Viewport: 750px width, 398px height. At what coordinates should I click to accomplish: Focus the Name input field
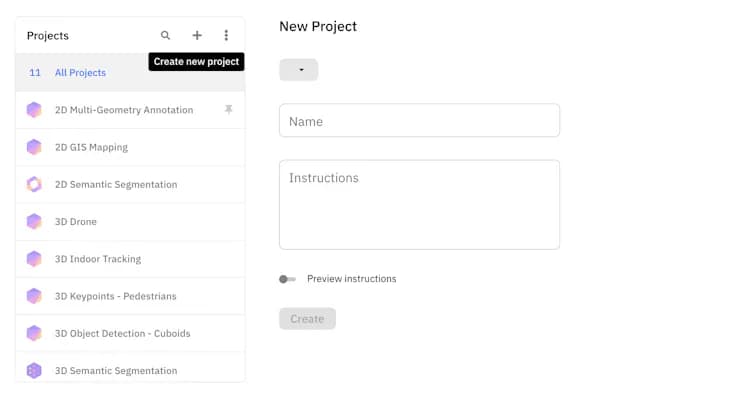click(x=419, y=121)
